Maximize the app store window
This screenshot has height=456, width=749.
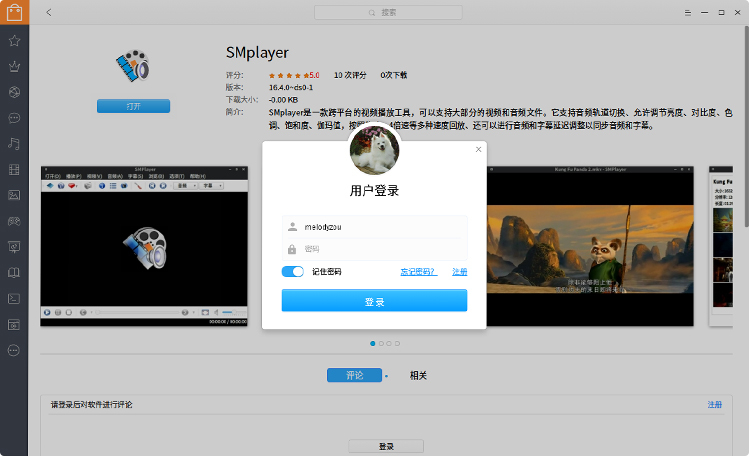point(721,13)
